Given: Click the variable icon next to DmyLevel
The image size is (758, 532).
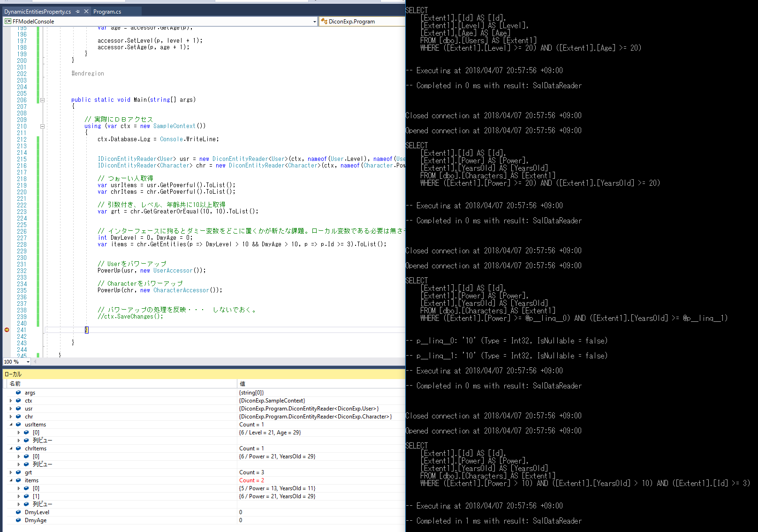Looking at the screenshot, I should (18, 512).
